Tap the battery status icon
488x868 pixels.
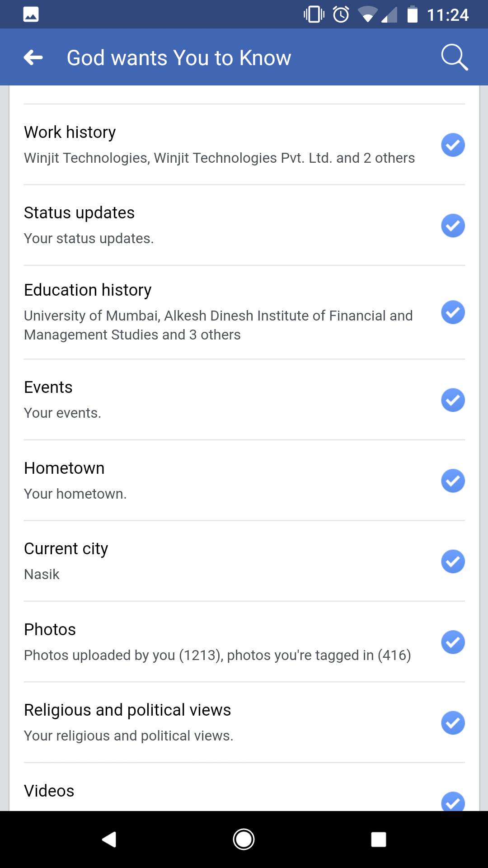tap(412, 14)
